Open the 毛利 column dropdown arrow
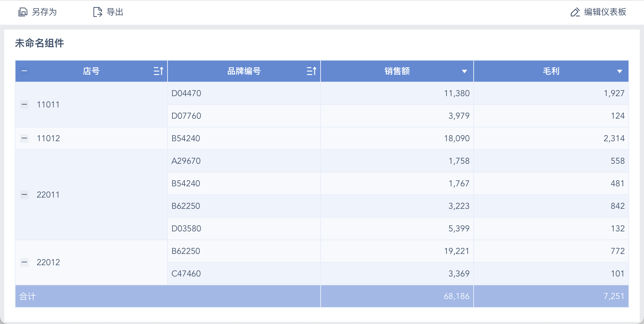644x324 pixels. (619, 71)
